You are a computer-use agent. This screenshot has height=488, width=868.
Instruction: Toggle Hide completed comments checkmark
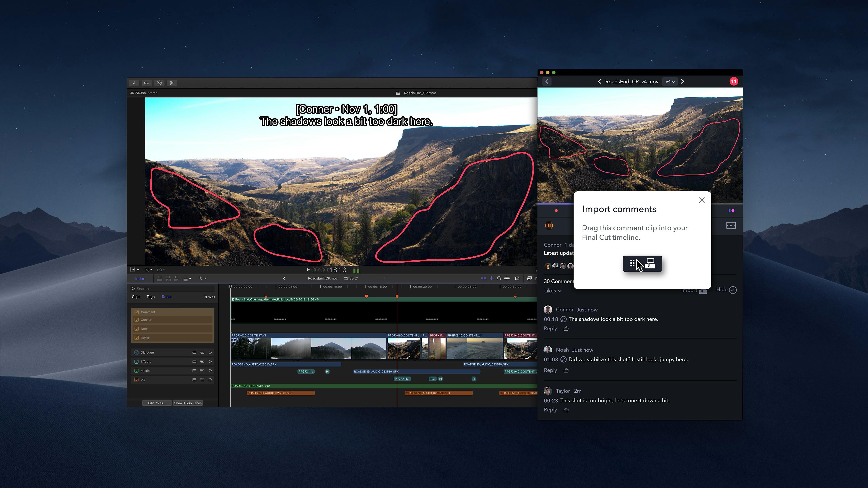point(733,290)
